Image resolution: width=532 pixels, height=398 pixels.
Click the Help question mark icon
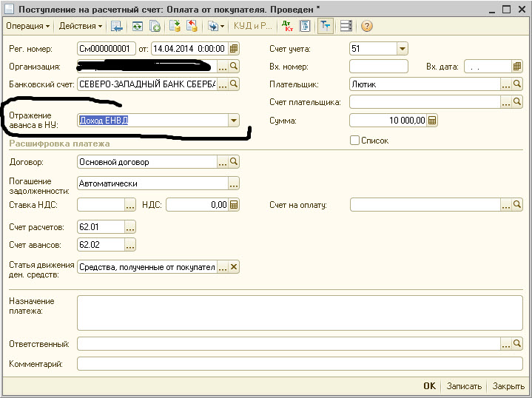click(x=366, y=27)
